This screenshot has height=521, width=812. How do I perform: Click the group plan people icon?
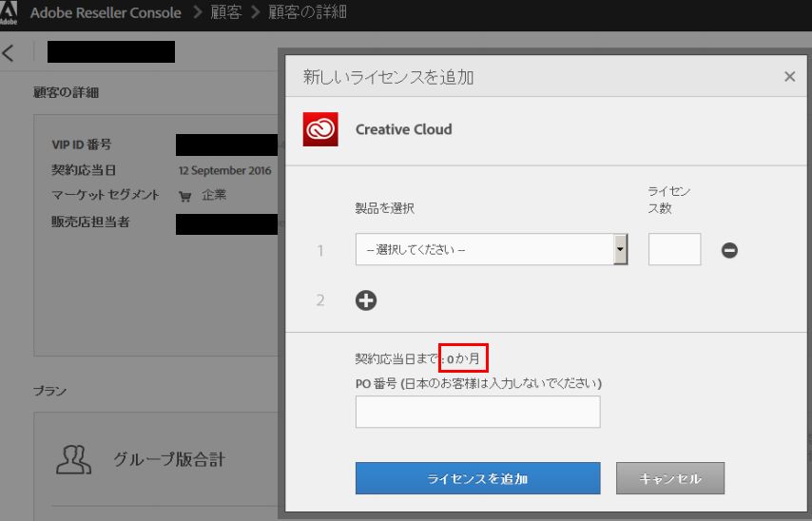(73, 459)
